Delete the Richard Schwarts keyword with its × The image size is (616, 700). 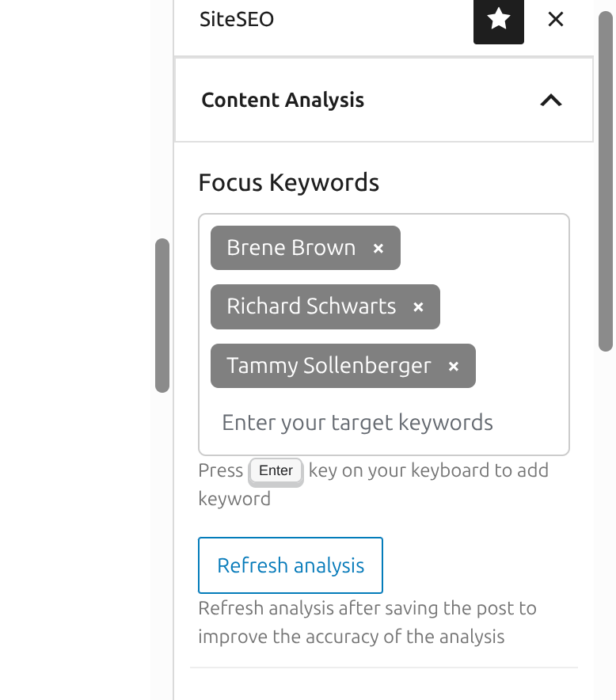click(418, 307)
